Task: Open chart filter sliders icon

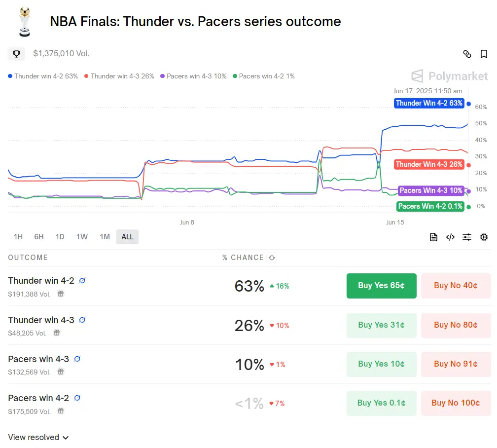Action: click(x=467, y=237)
